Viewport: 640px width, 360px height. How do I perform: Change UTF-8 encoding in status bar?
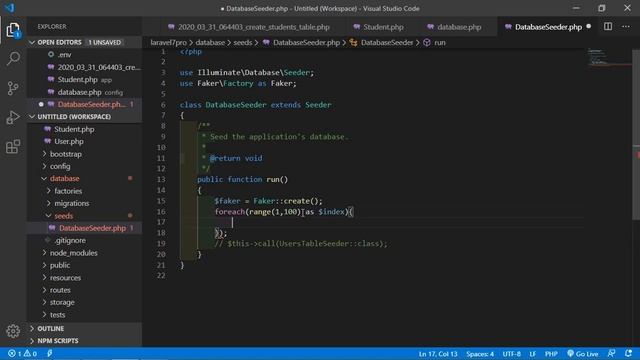[511, 354]
